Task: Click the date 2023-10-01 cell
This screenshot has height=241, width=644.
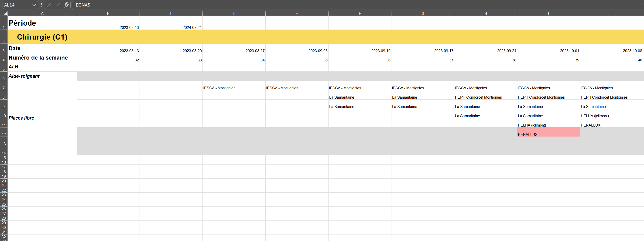Action: pos(548,48)
